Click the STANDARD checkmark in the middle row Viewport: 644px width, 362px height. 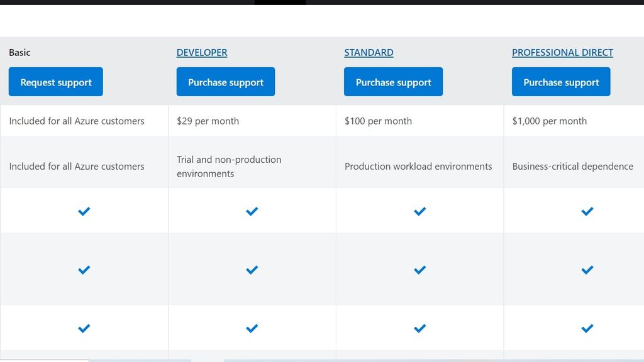419,270
